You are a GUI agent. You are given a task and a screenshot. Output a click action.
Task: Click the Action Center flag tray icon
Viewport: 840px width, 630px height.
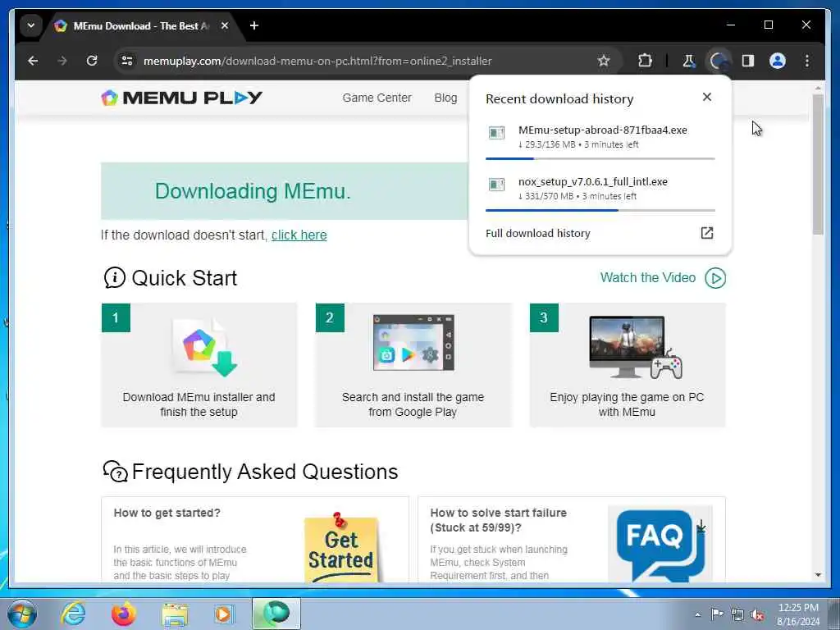[x=717, y=614]
